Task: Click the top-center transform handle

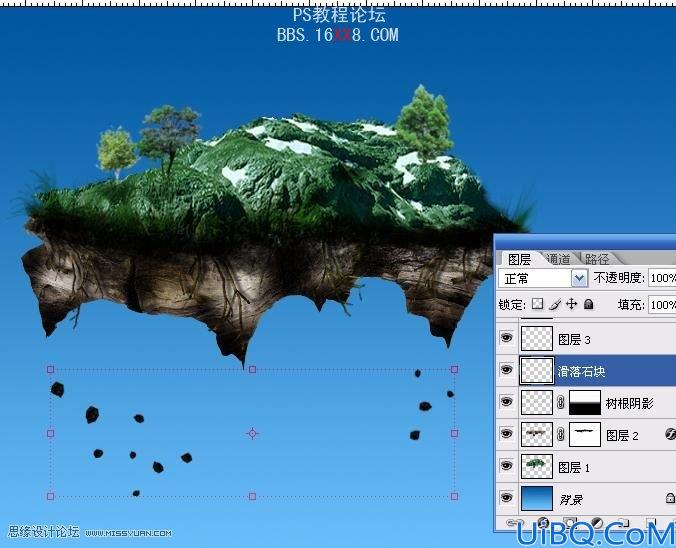Action: point(253,370)
